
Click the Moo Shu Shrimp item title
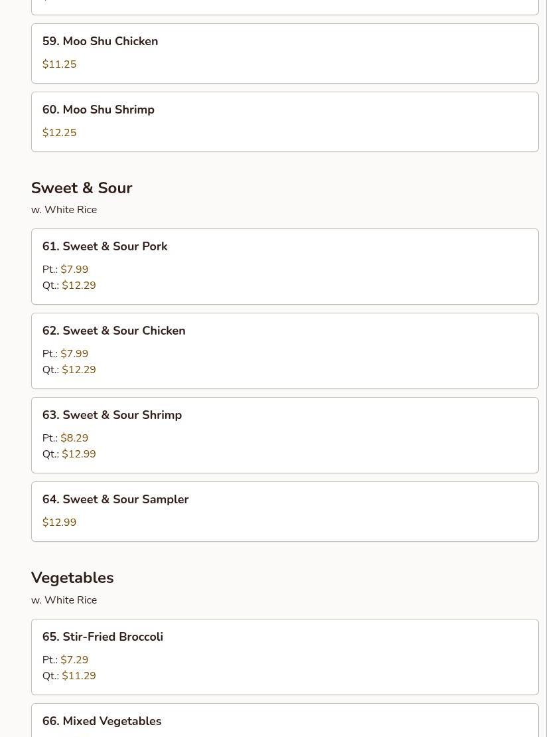click(98, 110)
